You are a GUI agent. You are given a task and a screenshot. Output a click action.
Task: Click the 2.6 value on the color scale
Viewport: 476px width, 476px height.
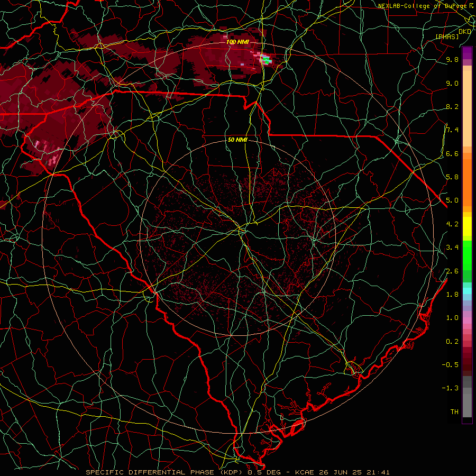(x=452, y=271)
